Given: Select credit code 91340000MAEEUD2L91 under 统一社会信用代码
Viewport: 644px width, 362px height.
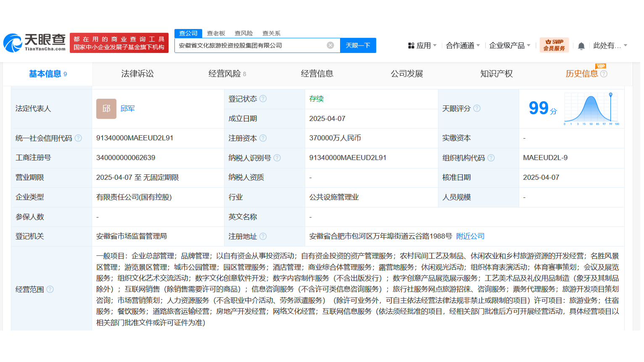Looking at the screenshot, I should pyautogui.click(x=135, y=138).
